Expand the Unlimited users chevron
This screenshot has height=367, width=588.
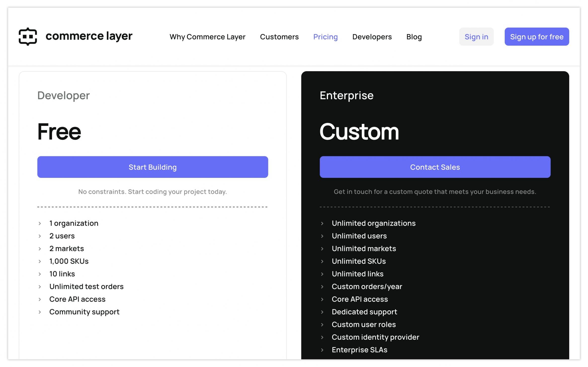coord(322,236)
